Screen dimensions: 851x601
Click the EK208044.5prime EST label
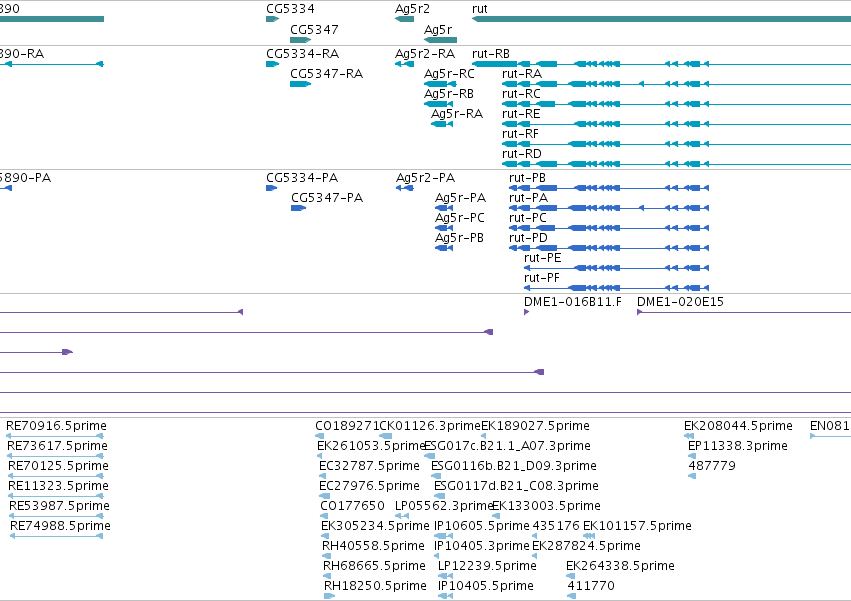coord(738,426)
